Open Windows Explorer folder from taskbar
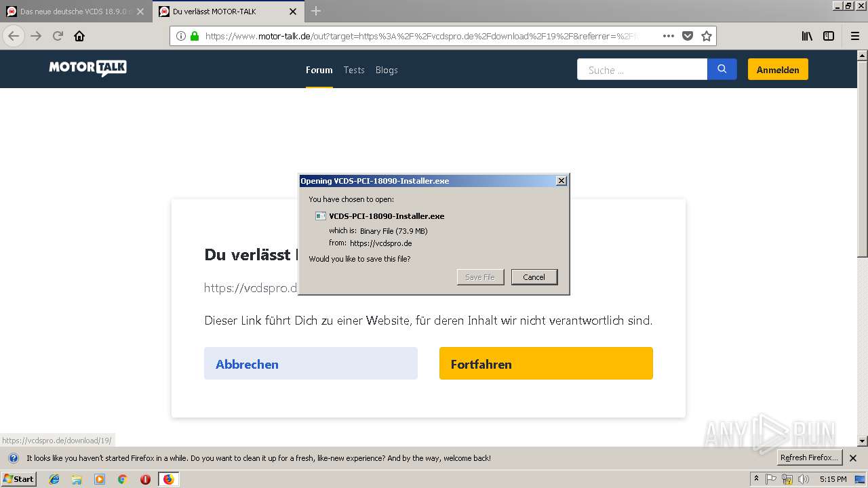 77,479
